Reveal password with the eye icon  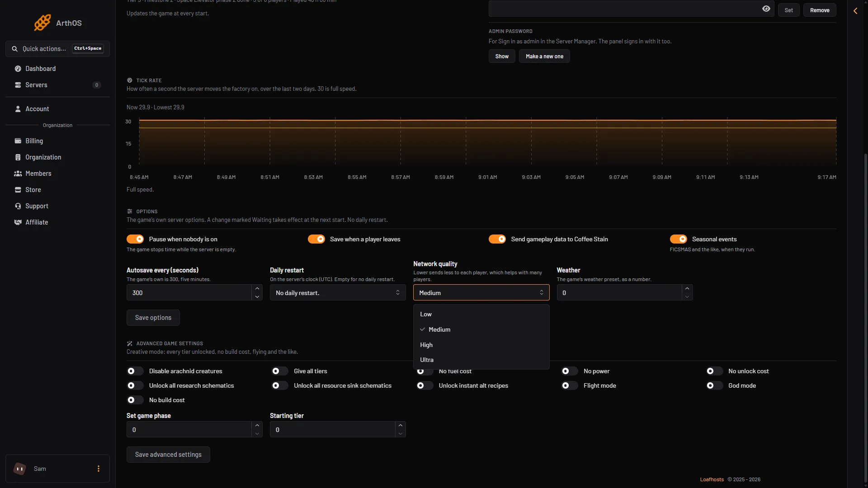click(x=766, y=9)
